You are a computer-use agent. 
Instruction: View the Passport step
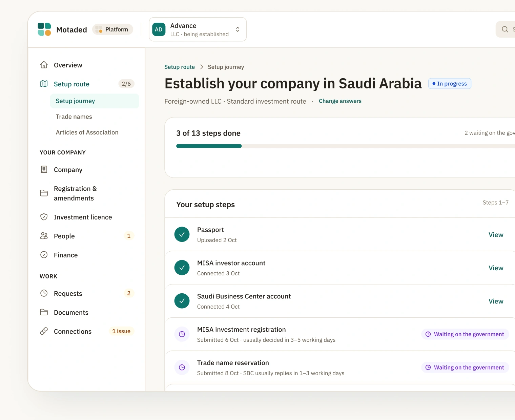point(496,235)
